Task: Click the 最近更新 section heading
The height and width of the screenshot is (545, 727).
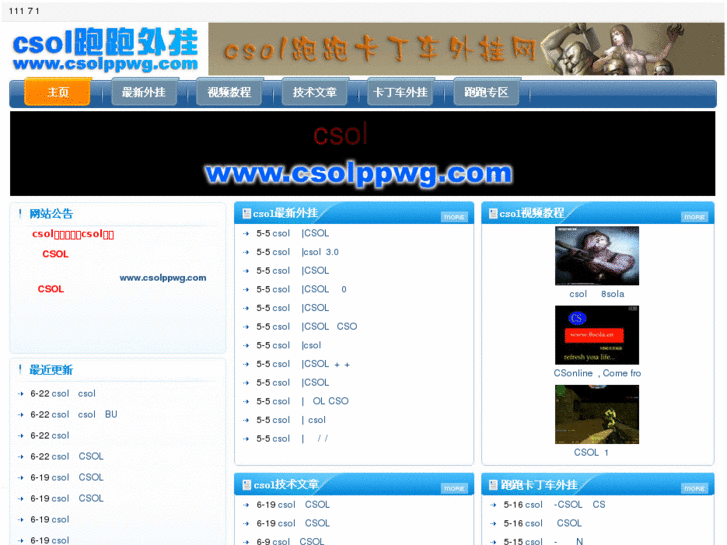Action: 51,370
